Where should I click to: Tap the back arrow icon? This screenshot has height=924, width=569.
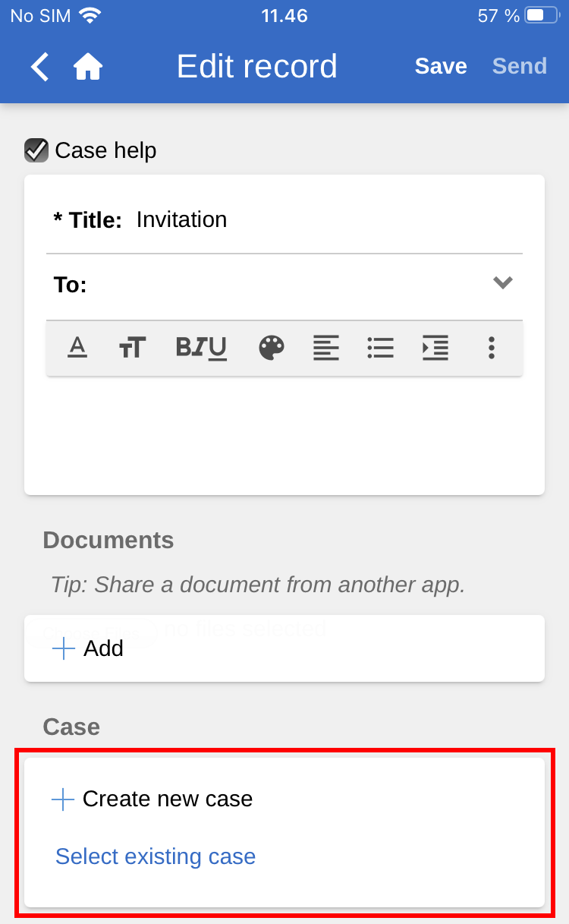(39, 67)
